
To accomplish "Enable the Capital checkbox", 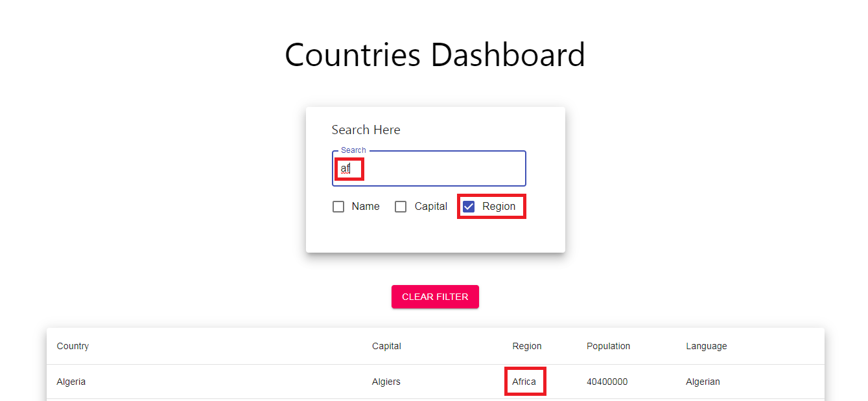I will 400,206.
